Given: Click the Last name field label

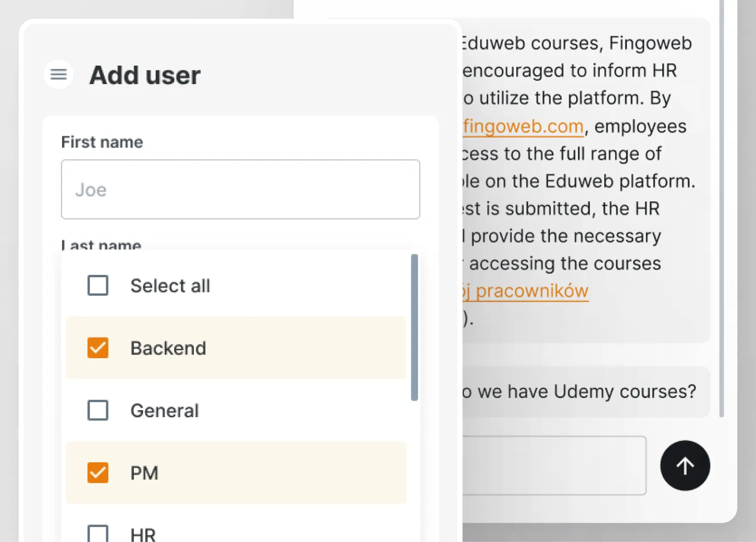Looking at the screenshot, I should coord(101,244).
